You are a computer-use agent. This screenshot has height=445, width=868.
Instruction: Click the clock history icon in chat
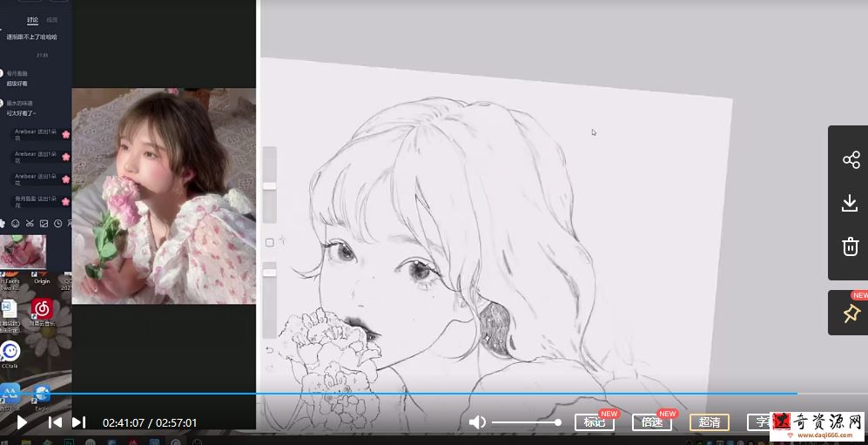coord(58,224)
